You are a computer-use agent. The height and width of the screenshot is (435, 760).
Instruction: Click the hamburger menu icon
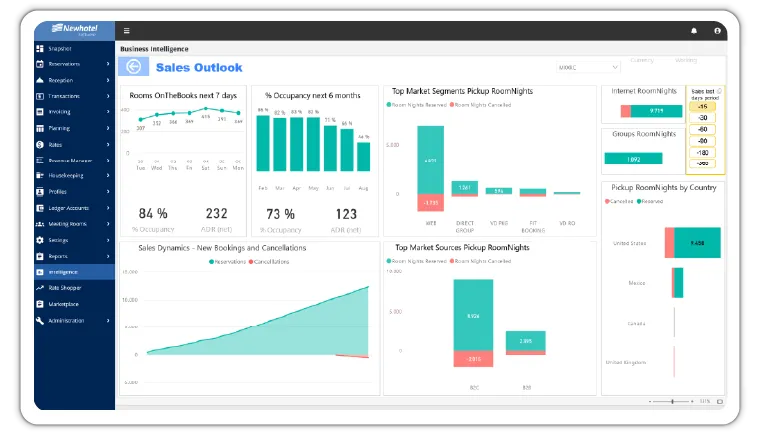[127, 31]
